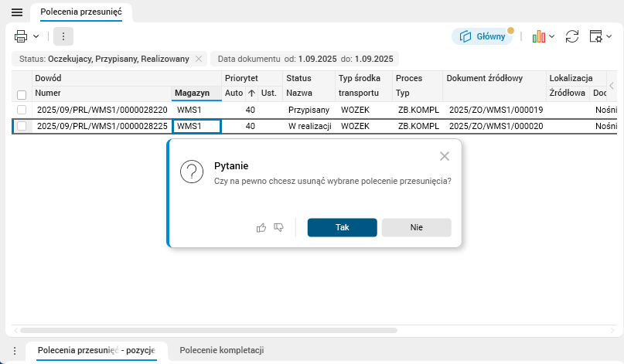
Task: Open the bottom panel three-dot menu
Action: coord(15,351)
